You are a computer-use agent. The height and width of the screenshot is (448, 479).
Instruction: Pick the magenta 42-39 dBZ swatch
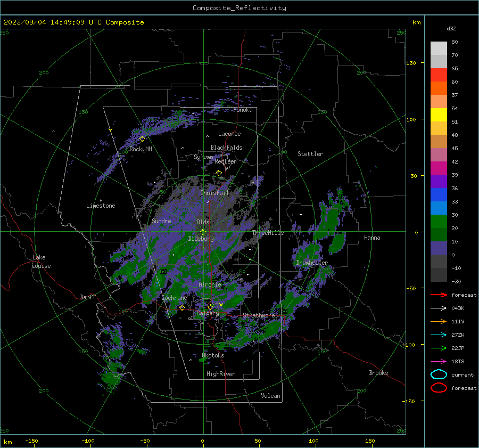[439, 168]
